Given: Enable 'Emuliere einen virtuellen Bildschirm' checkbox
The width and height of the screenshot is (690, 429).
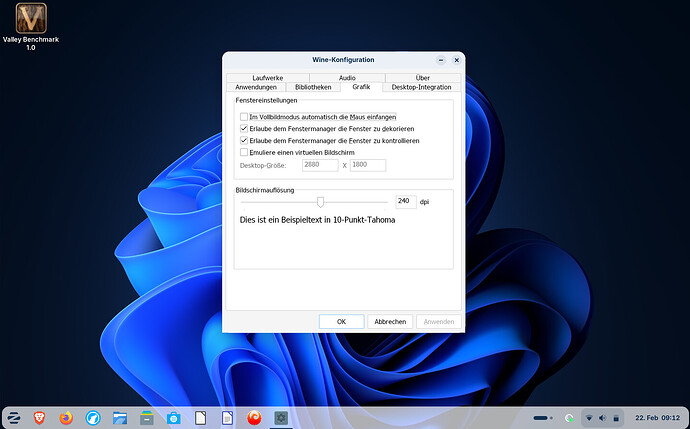Looking at the screenshot, I should click(x=244, y=152).
